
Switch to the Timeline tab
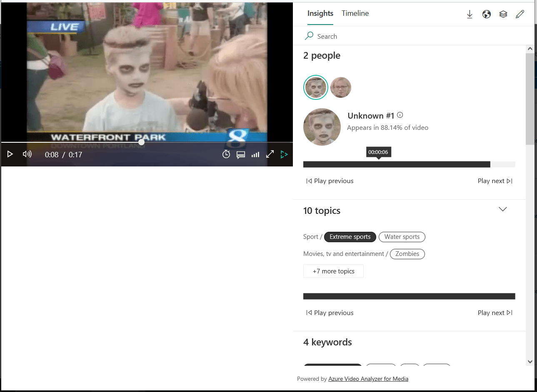coord(355,13)
